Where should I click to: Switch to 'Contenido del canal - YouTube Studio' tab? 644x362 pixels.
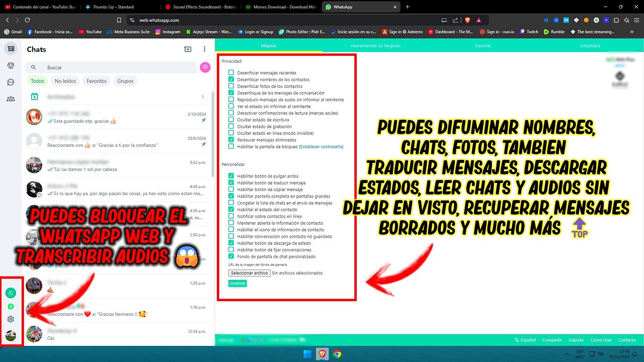point(40,7)
